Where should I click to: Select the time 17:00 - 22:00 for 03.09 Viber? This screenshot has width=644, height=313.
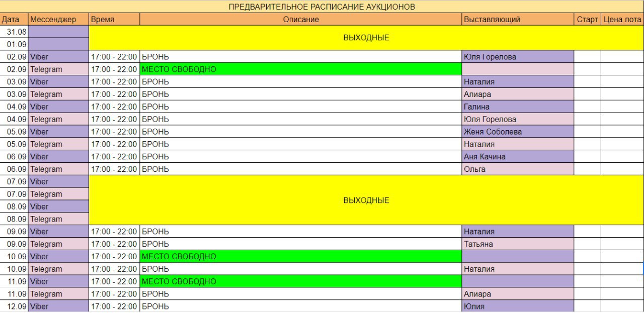click(114, 81)
